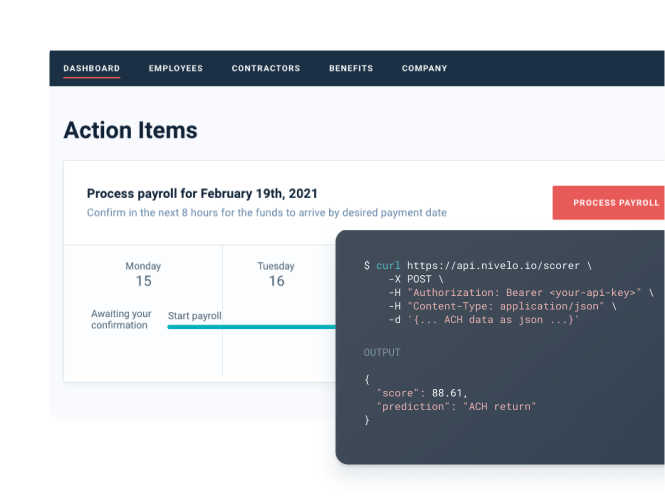Image resolution: width=665 pixels, height=496 pixels.
Task: Select the Benefits tab
Action: coord(351,69)
